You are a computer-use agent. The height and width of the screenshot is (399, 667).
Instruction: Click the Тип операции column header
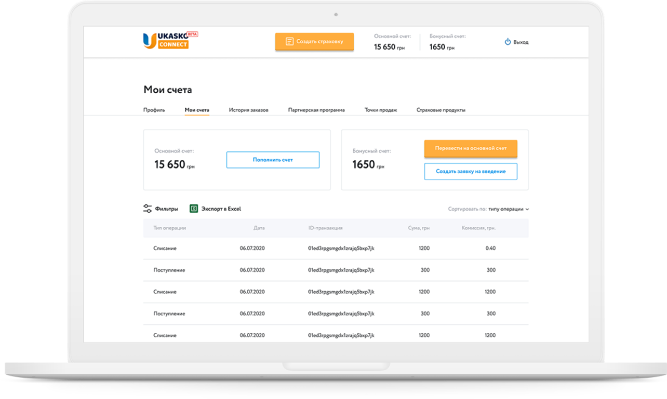tap(170, 228)
